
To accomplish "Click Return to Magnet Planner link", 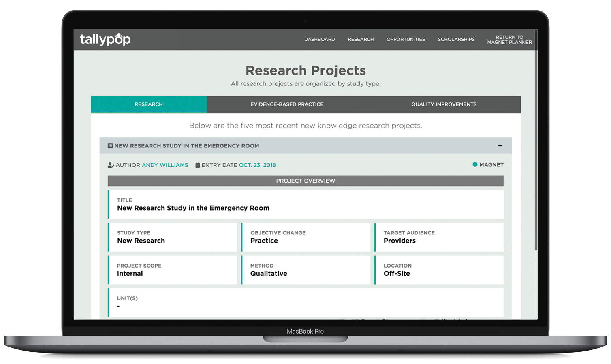I will click(x=509, y=40).
